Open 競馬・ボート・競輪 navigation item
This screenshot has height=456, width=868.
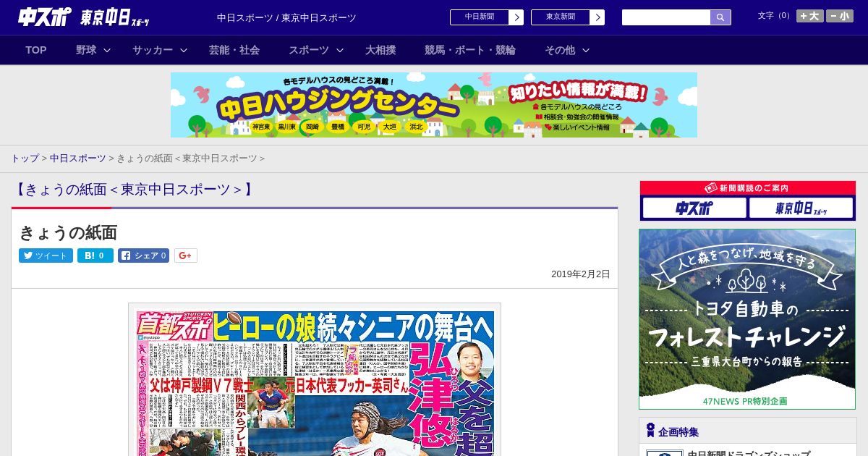[470, 50]
